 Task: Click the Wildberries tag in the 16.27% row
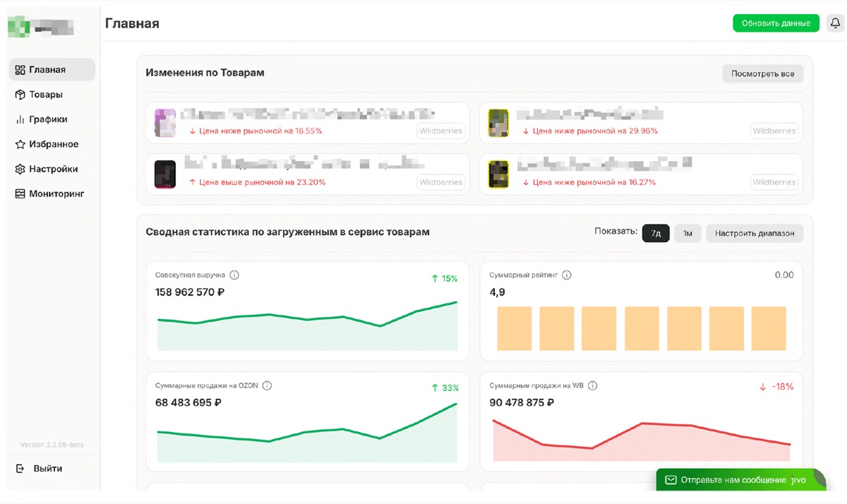point(774,182)
